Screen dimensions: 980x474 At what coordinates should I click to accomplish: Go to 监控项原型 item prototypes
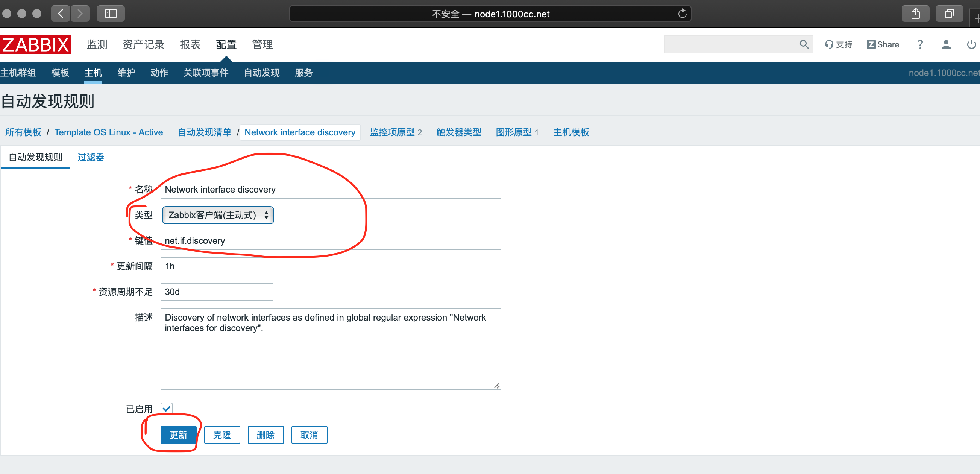(392, 132)
